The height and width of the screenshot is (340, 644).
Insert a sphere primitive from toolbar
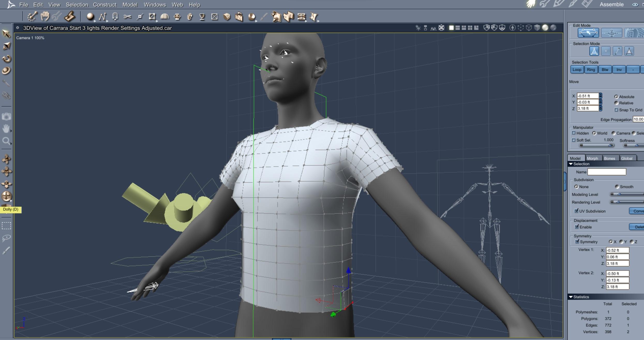click(90, 17)
